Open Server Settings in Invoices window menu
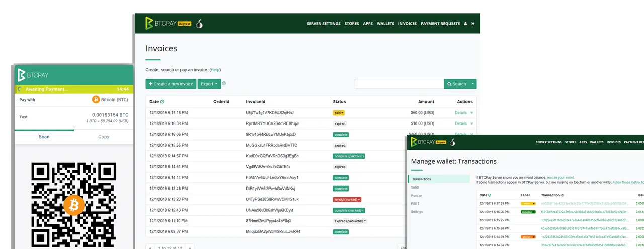This screenshot has width=644, height=249. coord(324,24)
